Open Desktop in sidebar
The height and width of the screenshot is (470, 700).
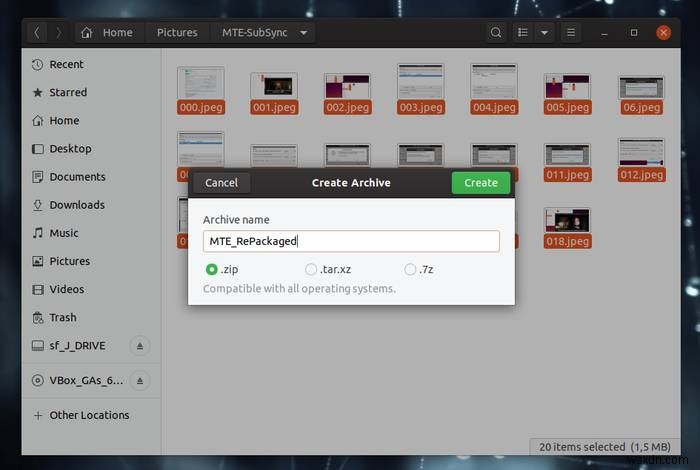[91, 149]
